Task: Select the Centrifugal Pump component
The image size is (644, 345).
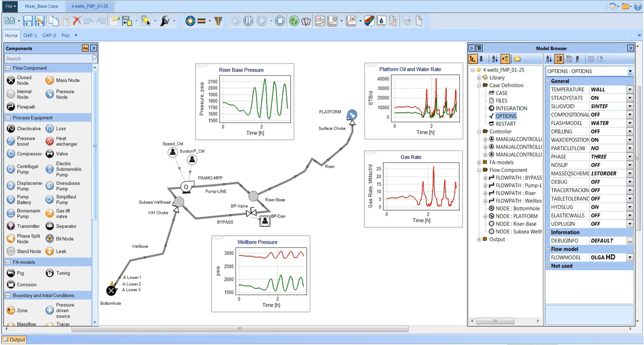Action: (x=11, y=169)
